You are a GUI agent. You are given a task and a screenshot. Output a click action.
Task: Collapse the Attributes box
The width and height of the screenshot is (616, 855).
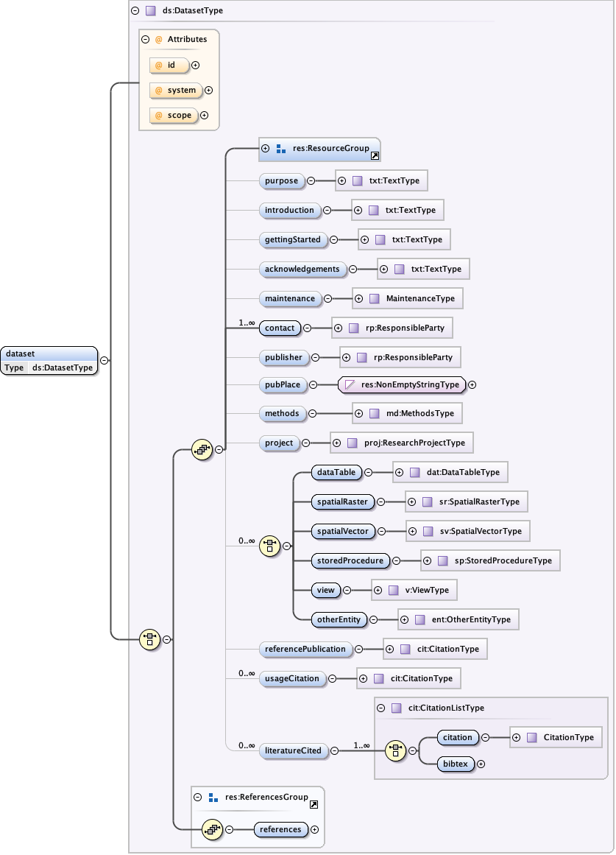tap(146, 39)
